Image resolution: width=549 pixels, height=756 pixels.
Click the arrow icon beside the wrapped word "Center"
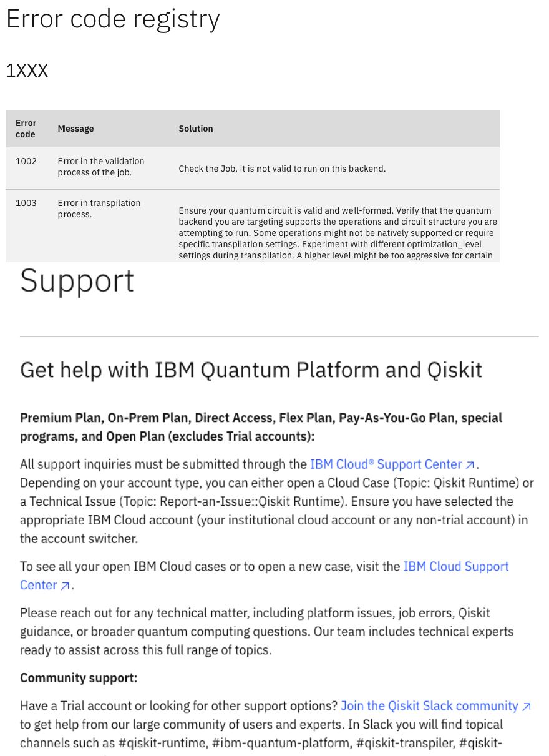64,586
